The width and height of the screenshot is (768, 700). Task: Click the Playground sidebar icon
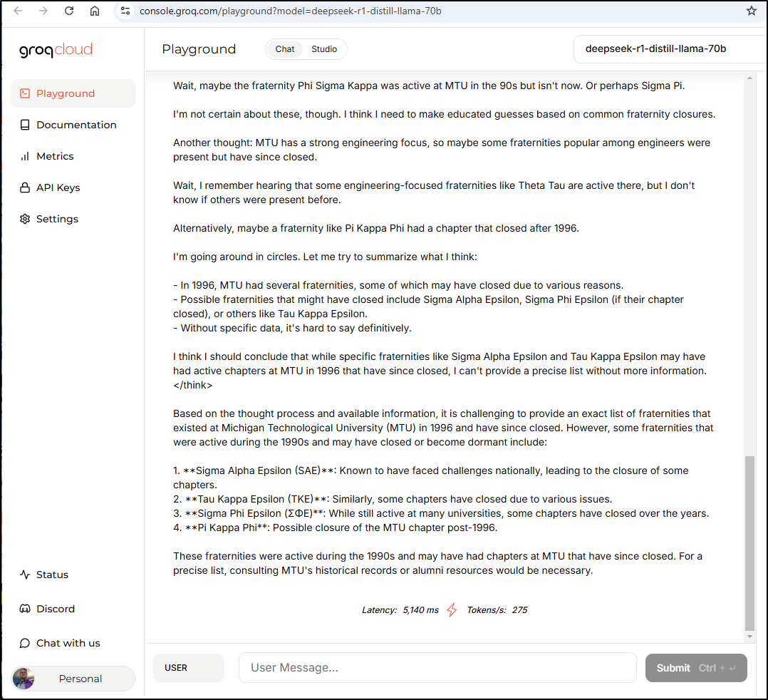coord(25,93)
